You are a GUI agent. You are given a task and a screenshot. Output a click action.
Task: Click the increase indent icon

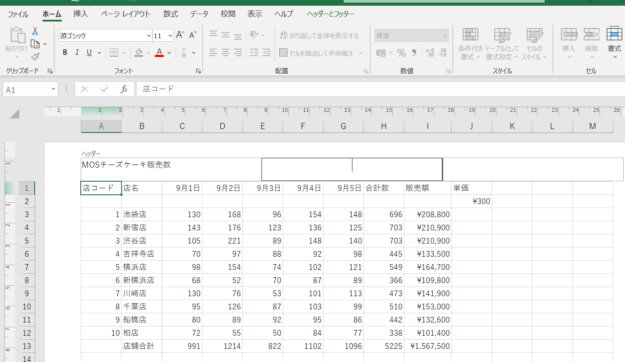(x=266, y=52)
